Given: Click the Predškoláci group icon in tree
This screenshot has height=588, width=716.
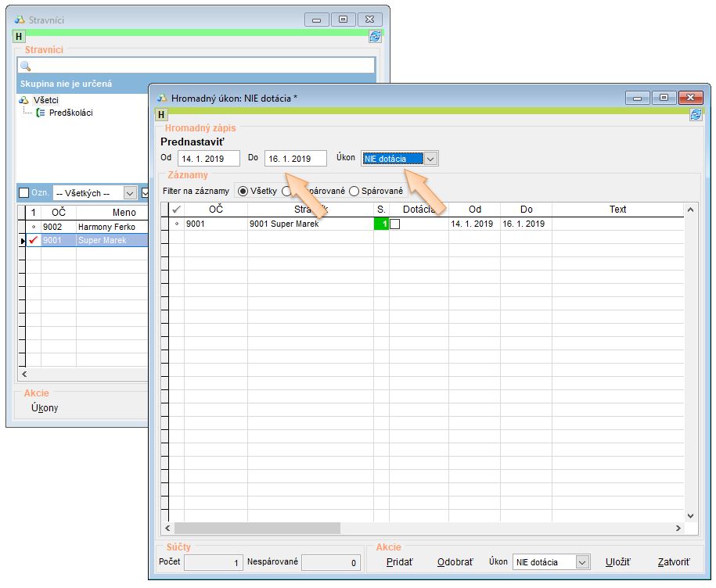Looking at the screenshot, I should tap(41, 113).
